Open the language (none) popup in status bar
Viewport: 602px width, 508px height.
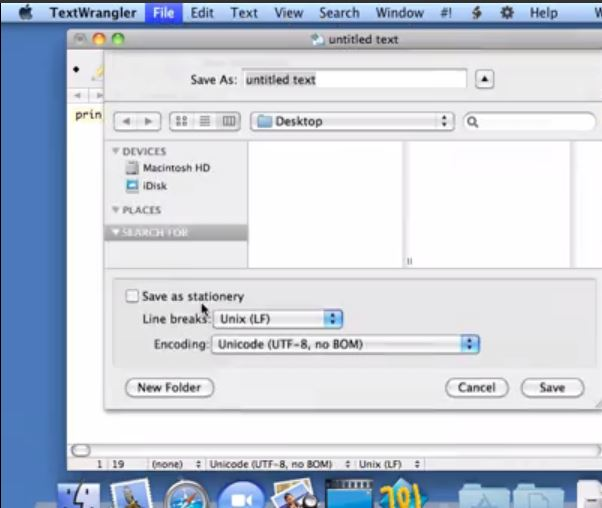tap(175, 464)
